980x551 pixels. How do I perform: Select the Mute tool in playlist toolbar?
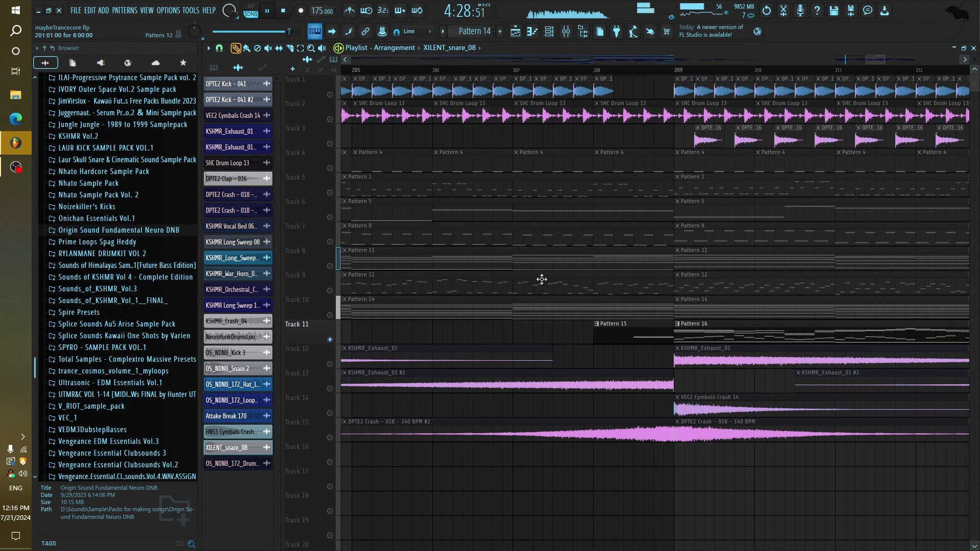[x=268, y=48]
